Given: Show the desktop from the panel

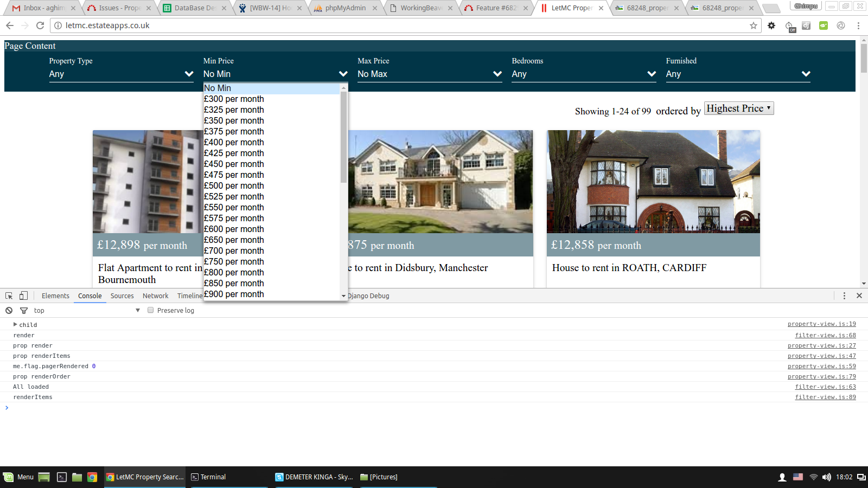Looking at the screenshot, I should pos(44,477).
